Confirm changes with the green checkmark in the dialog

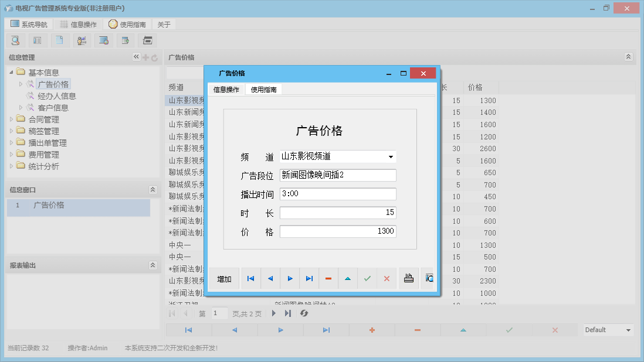coord(368,278)
